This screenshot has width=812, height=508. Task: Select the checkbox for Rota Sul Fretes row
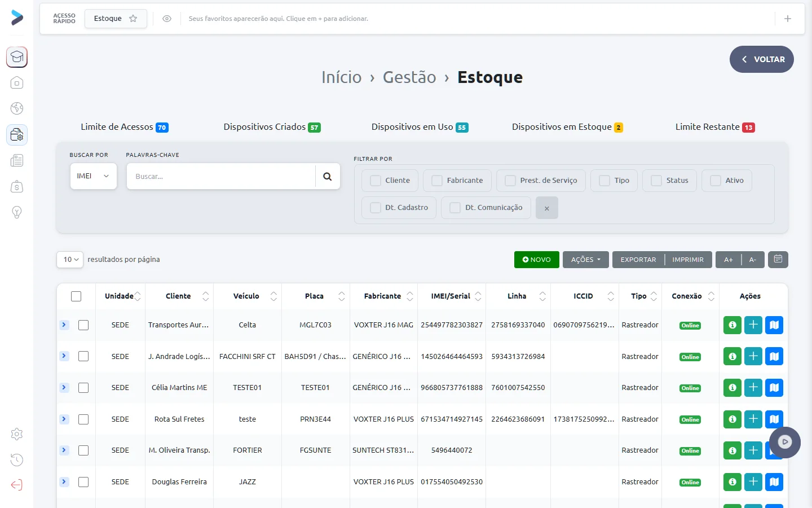click(83, 419)
